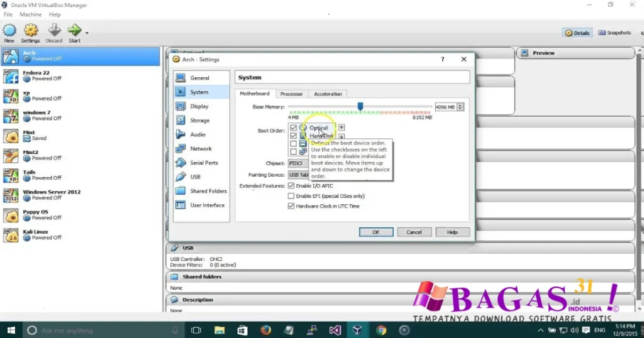The height and width of the screenshot is (338, 644).
Task: Toggle the Floppy boot device checkbox
Action: [x=293, y=144]
